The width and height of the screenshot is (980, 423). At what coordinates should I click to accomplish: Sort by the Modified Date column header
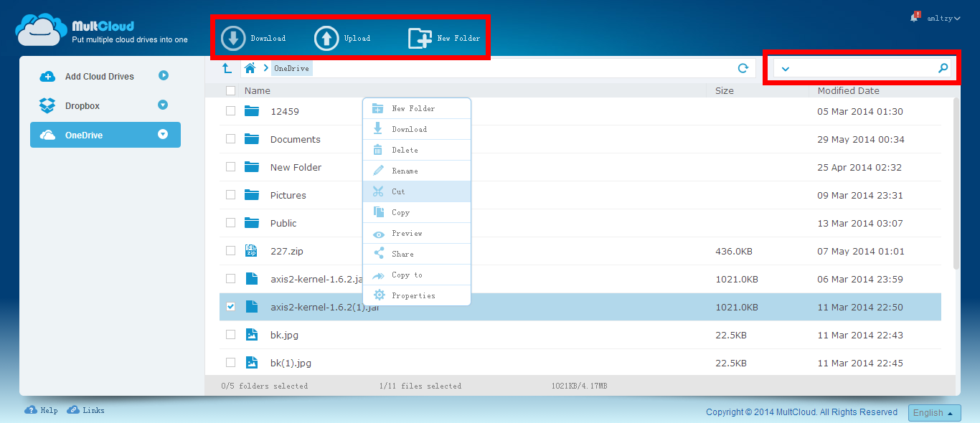(848, 91)
